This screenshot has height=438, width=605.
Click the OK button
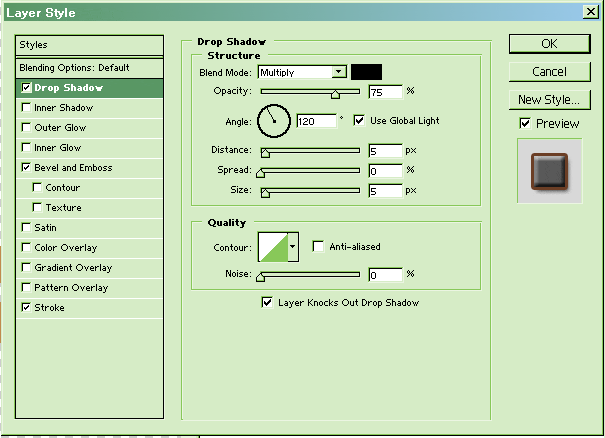tap(549, 43)
